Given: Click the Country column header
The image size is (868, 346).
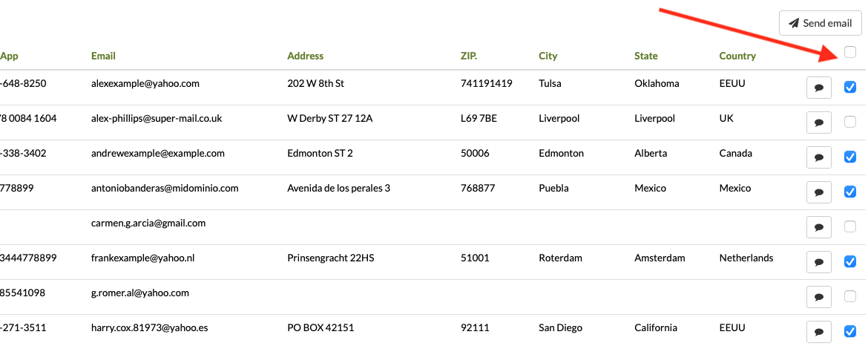Looking at the screenshot, I should pyautogui.click(x=737, y=56).
